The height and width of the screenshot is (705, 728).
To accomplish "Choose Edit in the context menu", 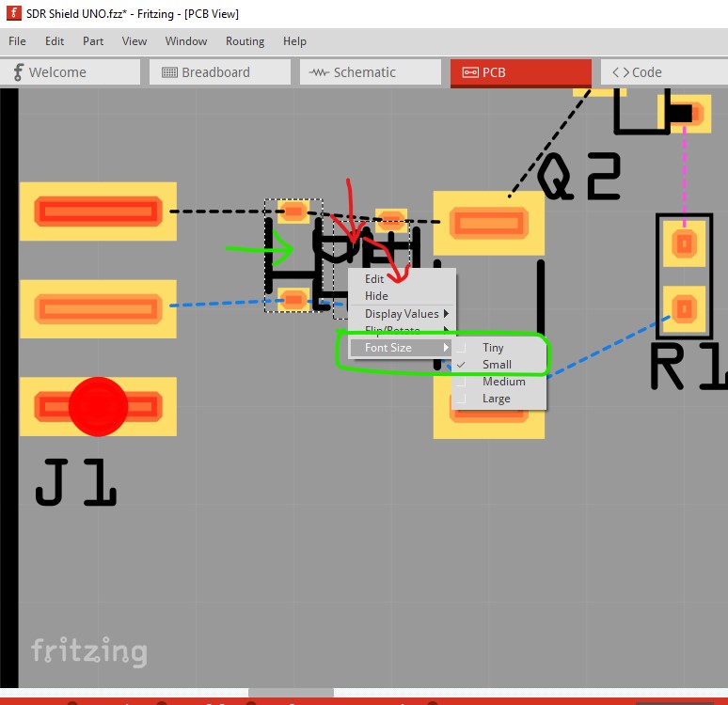I will click(374, 279).
